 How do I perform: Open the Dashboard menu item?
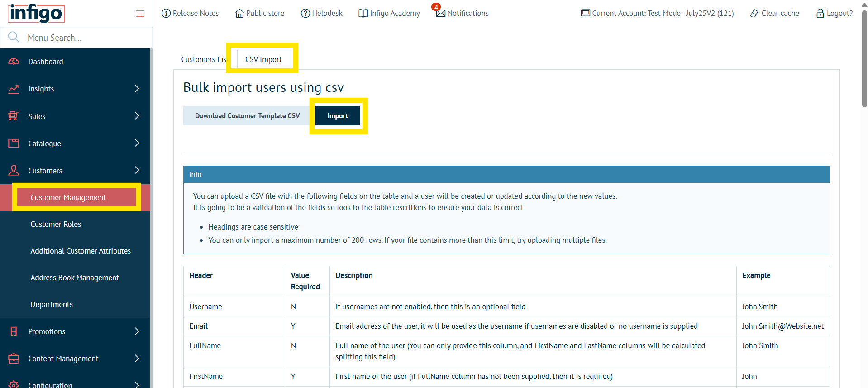(x=75, y=62)
